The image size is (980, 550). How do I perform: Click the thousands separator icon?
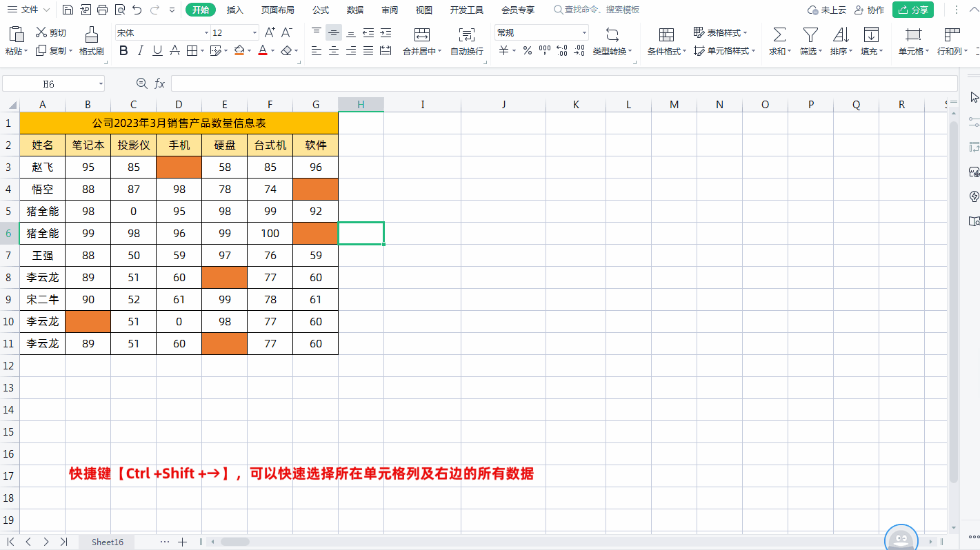545,50
